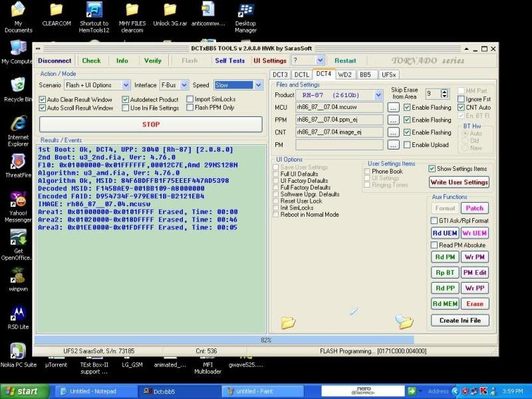Open the Interface F-Bus dropdown
This screenshot has width=532, height=399.
click(x=184, y=85)
